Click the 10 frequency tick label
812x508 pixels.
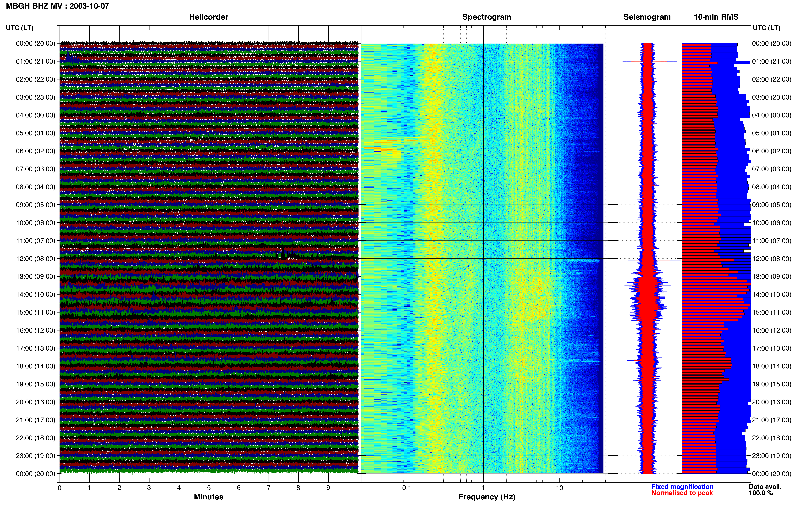[x=559, y=488]
